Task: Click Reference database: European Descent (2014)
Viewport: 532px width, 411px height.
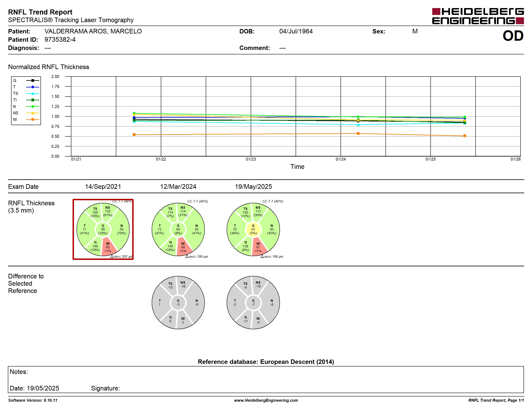Action: [x=266, y=362]
